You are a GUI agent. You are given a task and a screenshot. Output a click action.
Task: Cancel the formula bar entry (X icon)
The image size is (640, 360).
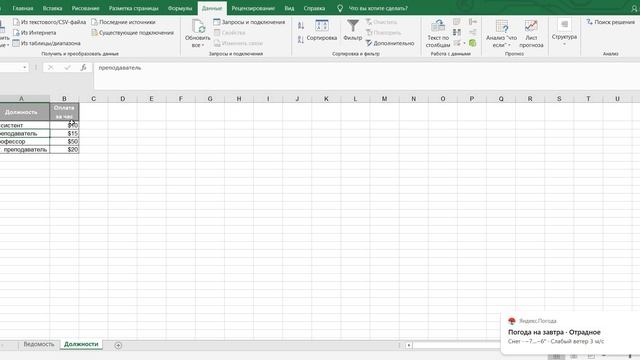point(51,67)
